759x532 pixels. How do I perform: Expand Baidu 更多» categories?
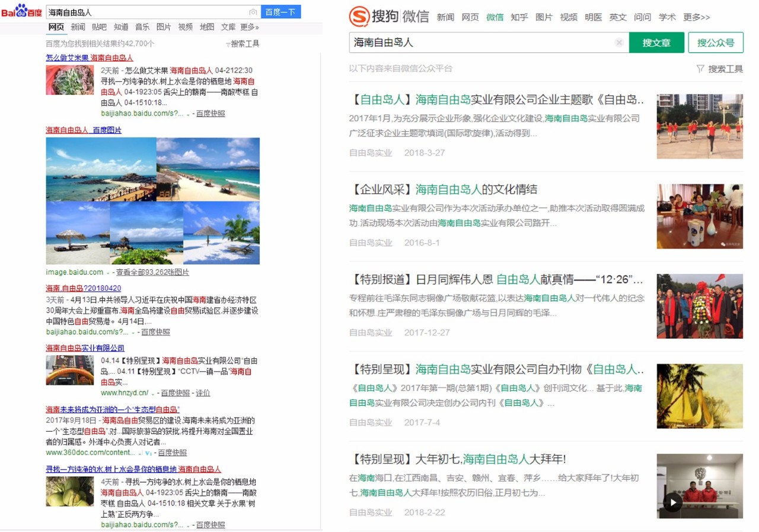(249, 27)
